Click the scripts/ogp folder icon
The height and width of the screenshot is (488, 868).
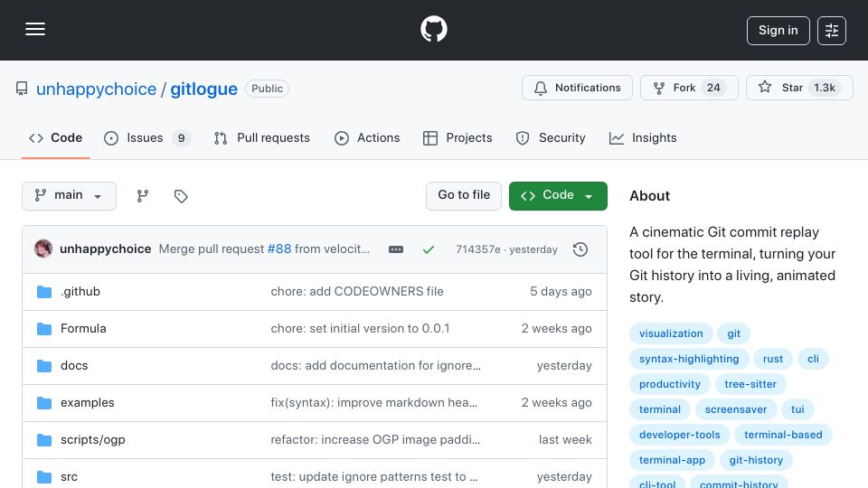44,440
